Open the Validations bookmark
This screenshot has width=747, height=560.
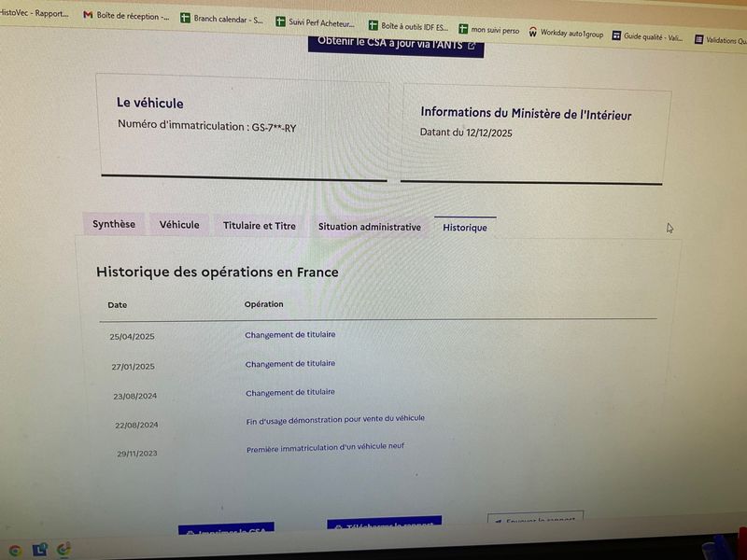[721, 41]
